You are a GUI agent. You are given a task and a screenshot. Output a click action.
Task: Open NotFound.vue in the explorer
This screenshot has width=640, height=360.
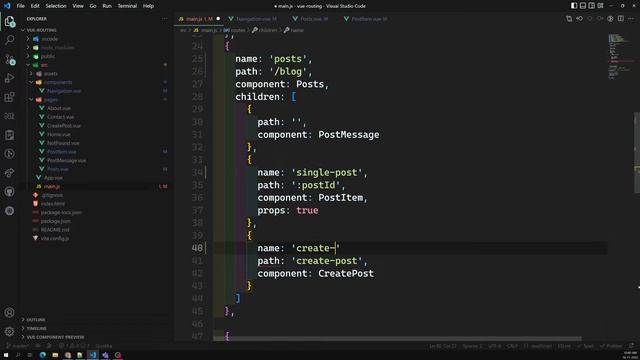63,143
